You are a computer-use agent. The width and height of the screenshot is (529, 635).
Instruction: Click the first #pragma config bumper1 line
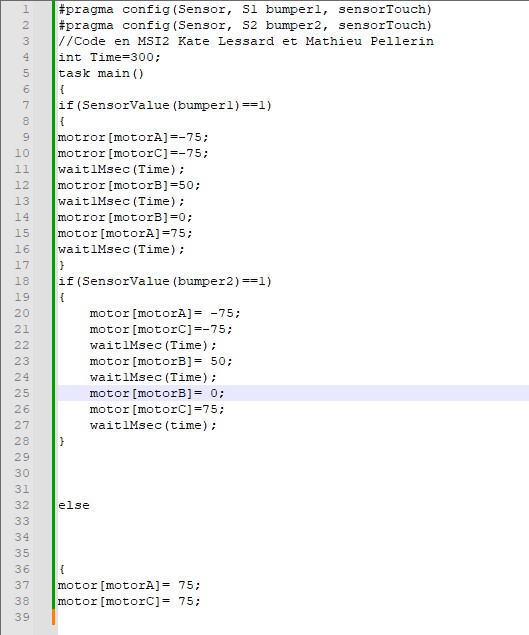coord(245,9)
